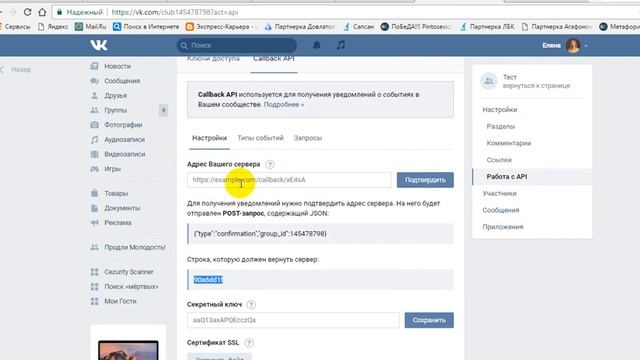Open the Продли Молодость! group icon
The image size is (640, 360).
[94, 247]
